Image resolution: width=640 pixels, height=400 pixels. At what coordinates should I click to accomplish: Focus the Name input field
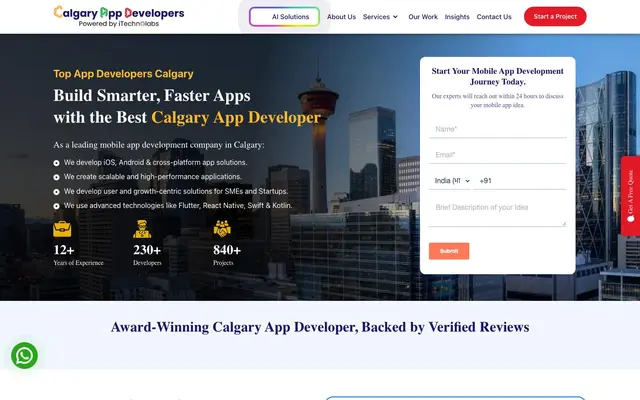point(498,129)
